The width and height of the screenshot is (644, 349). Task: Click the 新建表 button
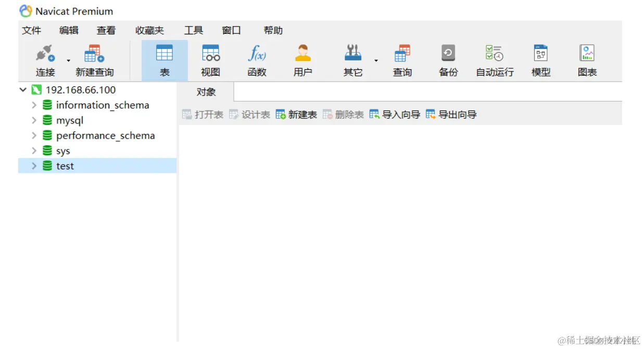(x=296, y=115)
